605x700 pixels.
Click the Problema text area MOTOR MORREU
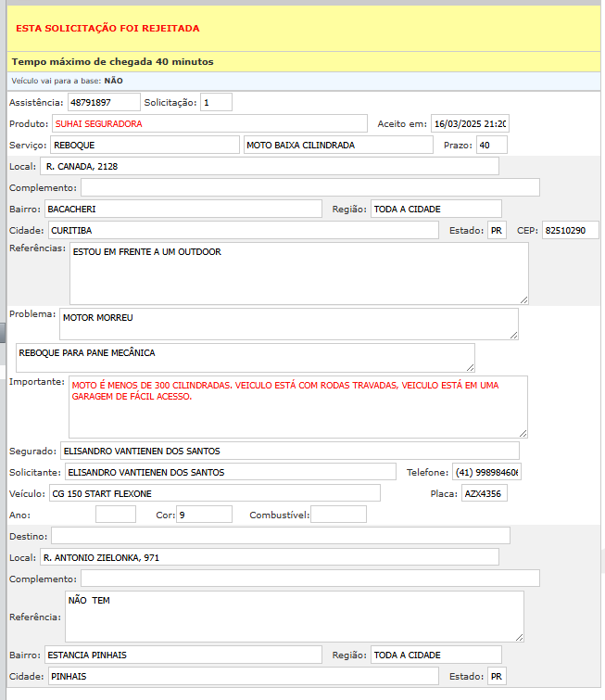[288, 325]
